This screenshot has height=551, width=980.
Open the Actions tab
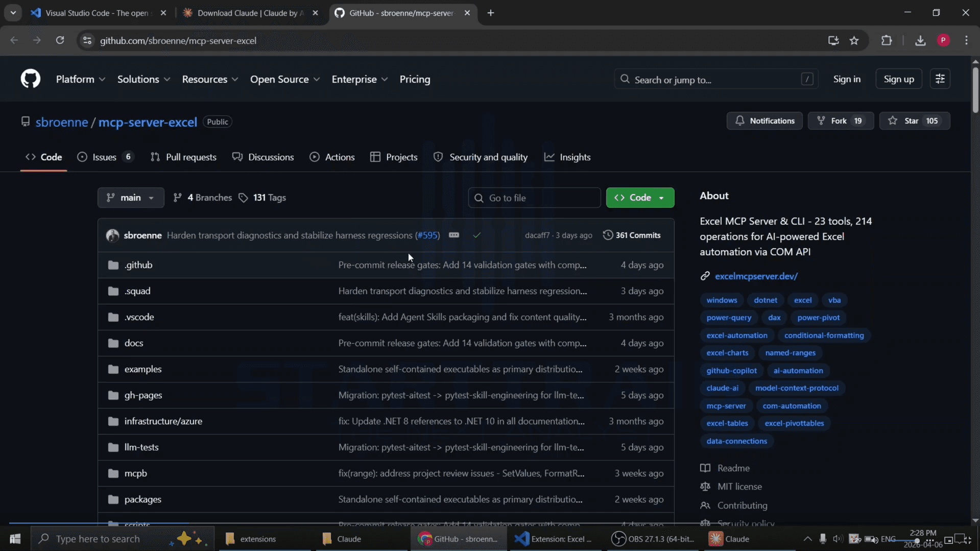pyautogui.click(x=332, y=157)
